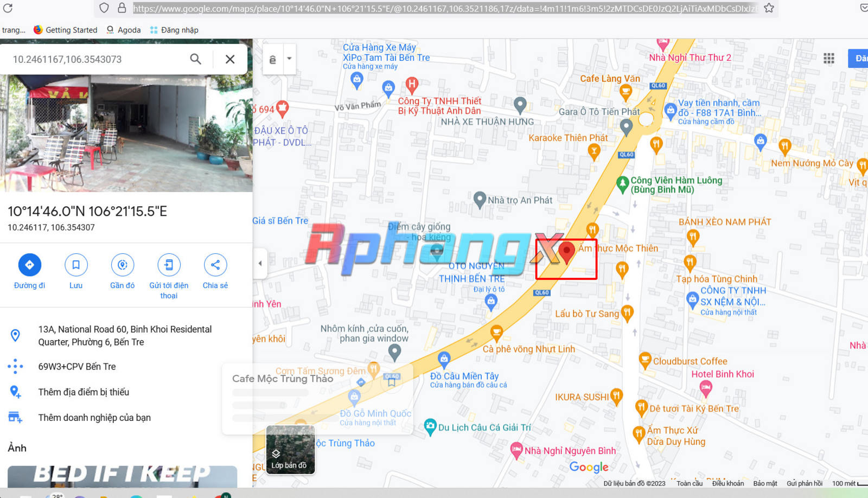Expand the dropdown arrow beside the print icon
Image resolution: width=868 pixels, height=498 pixels.
pos(289,59)
